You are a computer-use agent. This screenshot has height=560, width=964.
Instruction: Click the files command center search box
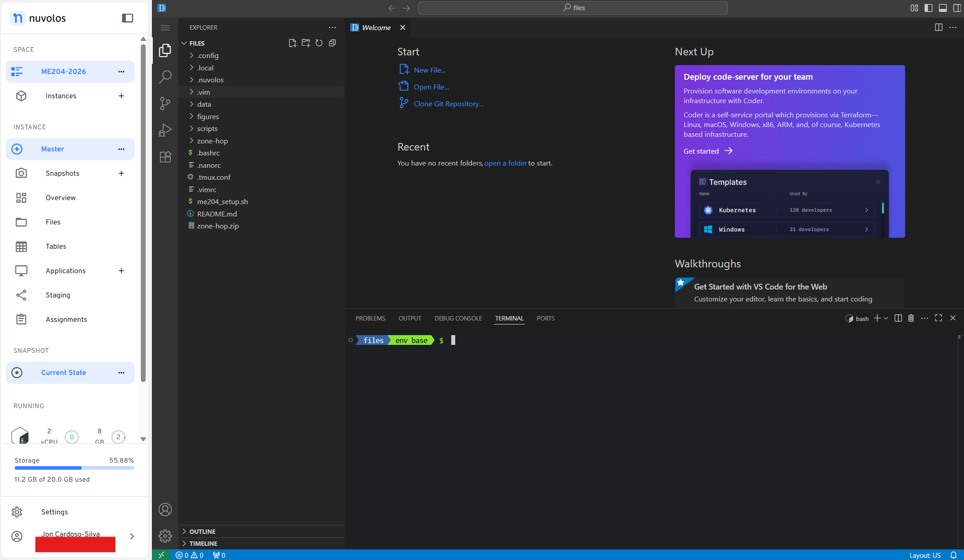pos(573,8)
